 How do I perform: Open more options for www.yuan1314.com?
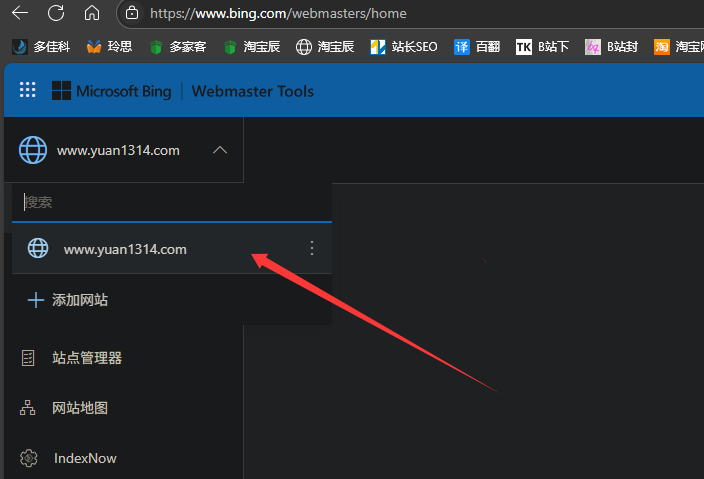(x=312, y=248)
